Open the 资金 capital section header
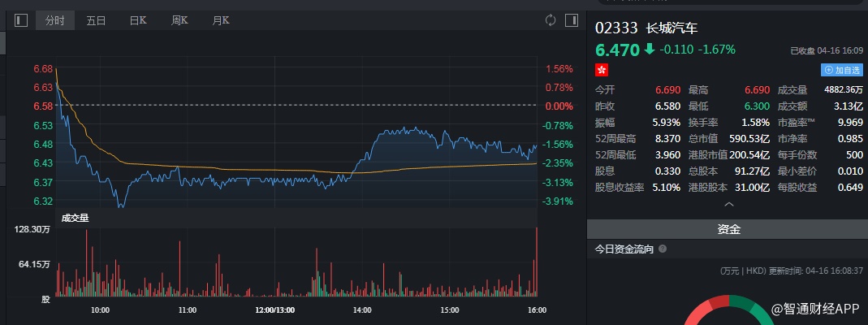The image size is (868, 325). coord(728,230)
